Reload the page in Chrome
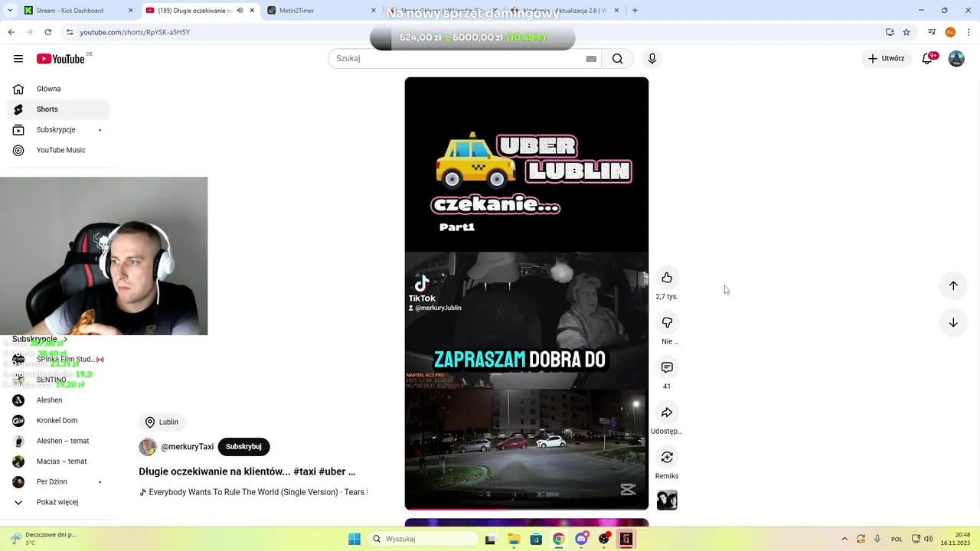 pyautogui.click(x=47, y=32)
